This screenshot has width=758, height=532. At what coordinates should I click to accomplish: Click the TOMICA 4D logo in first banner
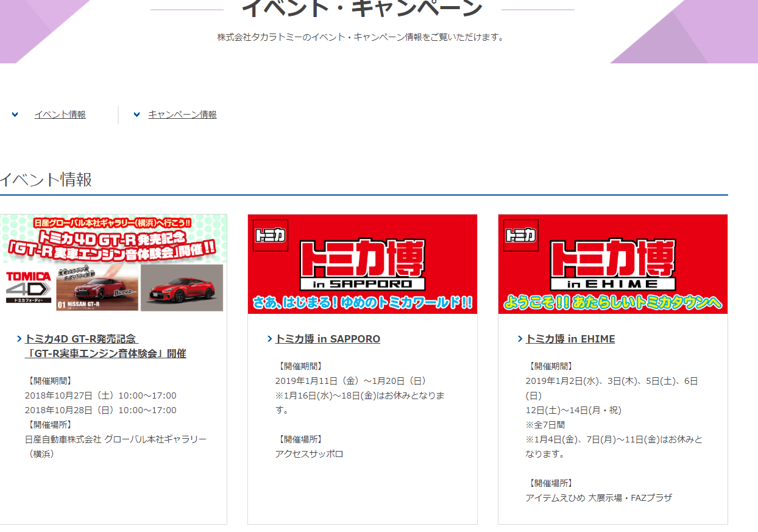[x=28, y=287]
